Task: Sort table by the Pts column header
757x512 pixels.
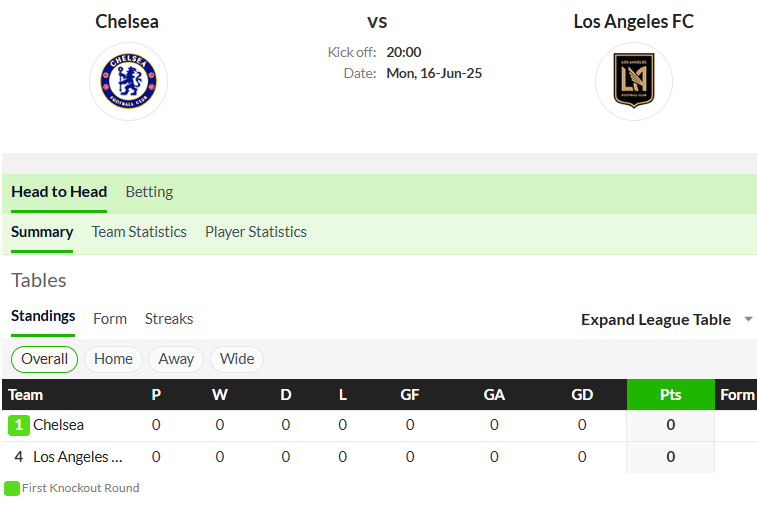Action: point(671,395)
